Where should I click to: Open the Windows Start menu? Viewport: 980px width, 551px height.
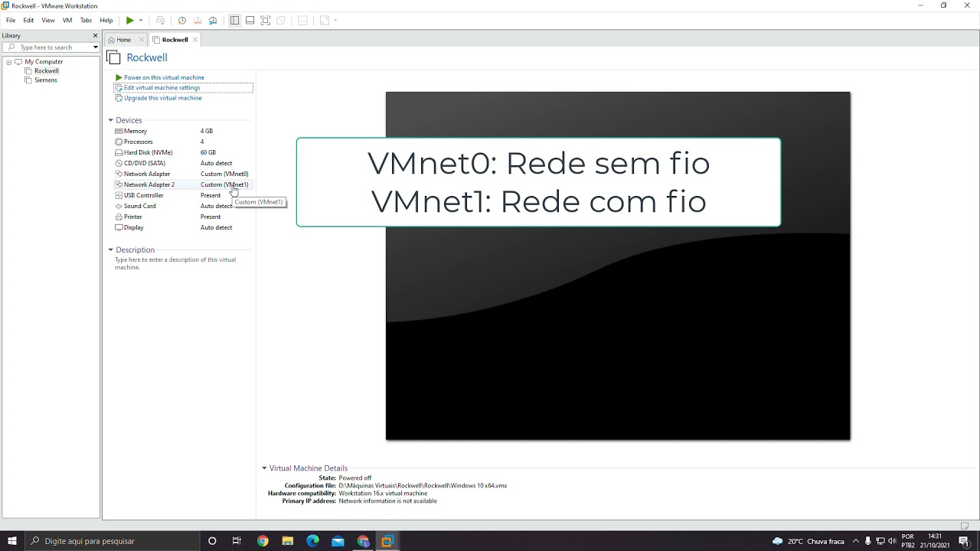pos(12,541)
